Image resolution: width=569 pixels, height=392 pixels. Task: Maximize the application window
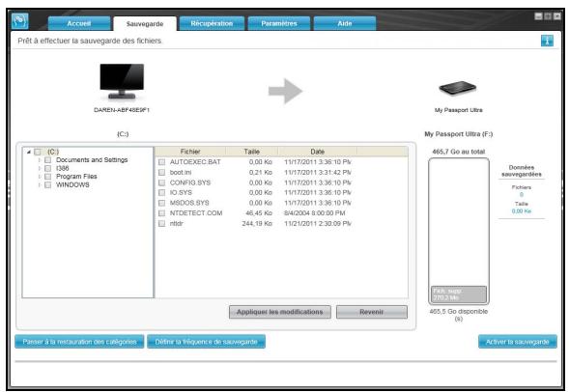point(548,16)
